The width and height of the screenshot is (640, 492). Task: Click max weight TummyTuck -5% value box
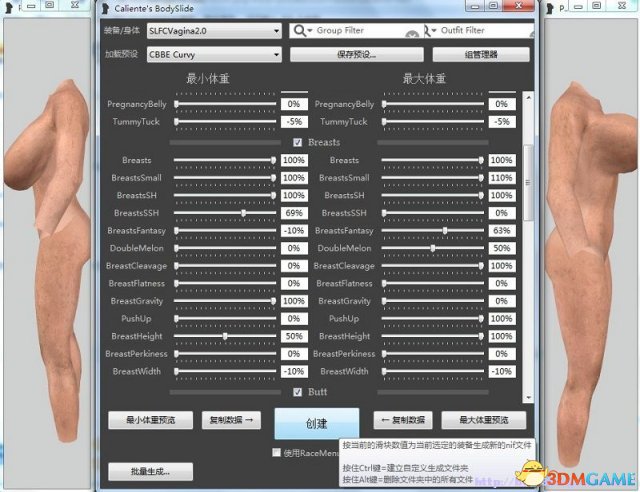tap(502, 122)
